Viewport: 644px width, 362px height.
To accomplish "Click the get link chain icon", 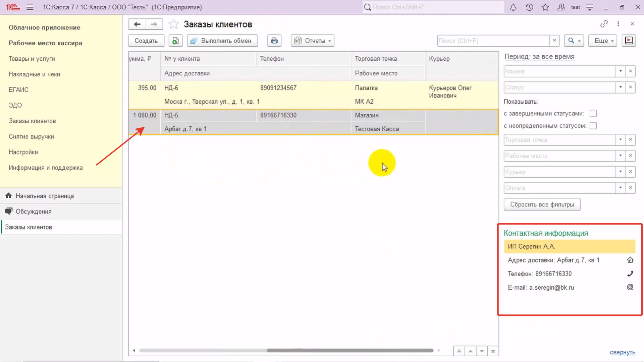I will pyautogui.click(x=604, y=24).
